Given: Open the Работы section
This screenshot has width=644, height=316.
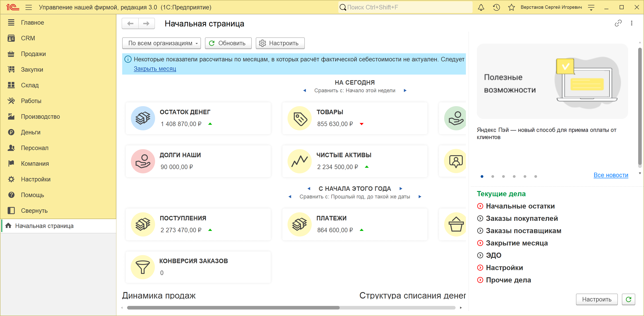Looking at the screenshot, I should coord(58,101).
